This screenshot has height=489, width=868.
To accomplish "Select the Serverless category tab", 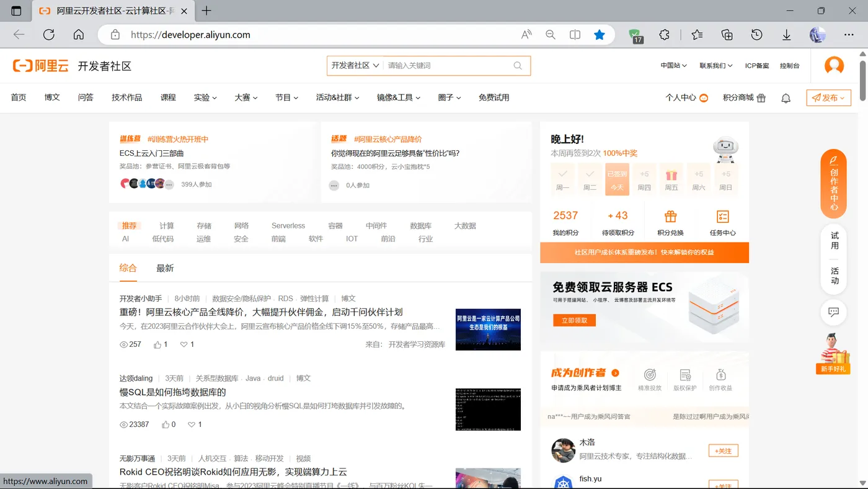I will coord(288,226).
